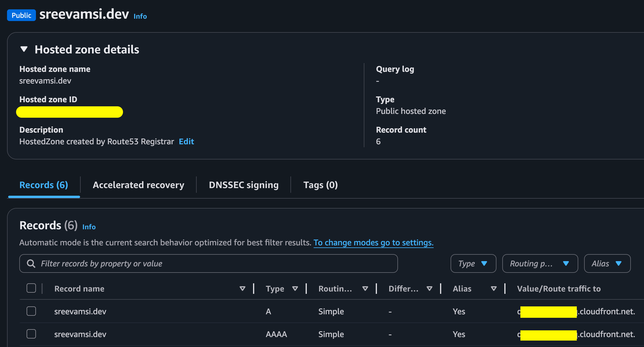
Task: Click the Public hosted zone type value
Action: pyautogui.click(x=411, y=111)
